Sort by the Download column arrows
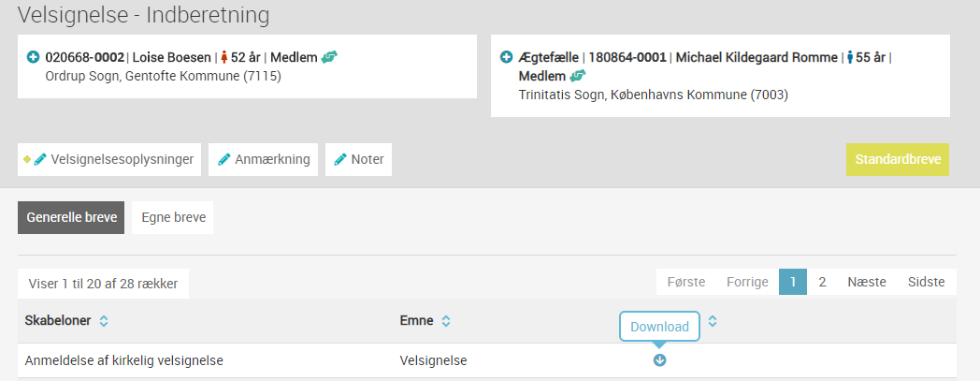This screenshot has width=980, height=381. point(712,321)
